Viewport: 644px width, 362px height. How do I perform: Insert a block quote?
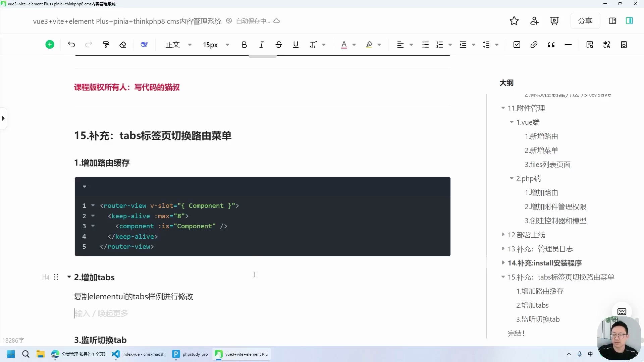(x=551, y=45)
